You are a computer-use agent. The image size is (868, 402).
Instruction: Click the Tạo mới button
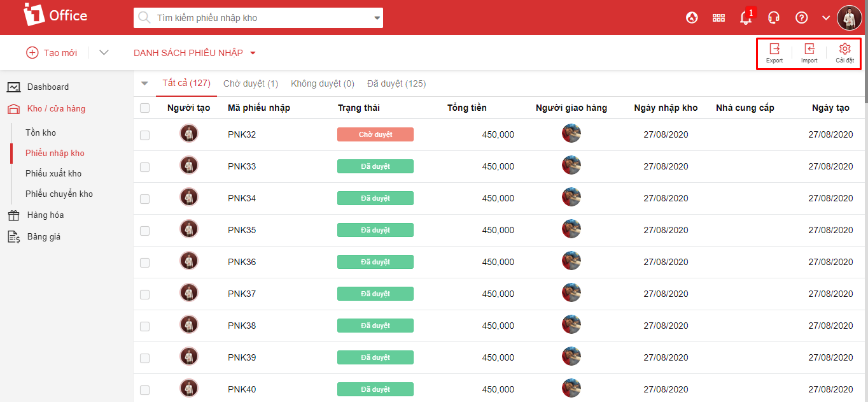click(x=52, y=53)
